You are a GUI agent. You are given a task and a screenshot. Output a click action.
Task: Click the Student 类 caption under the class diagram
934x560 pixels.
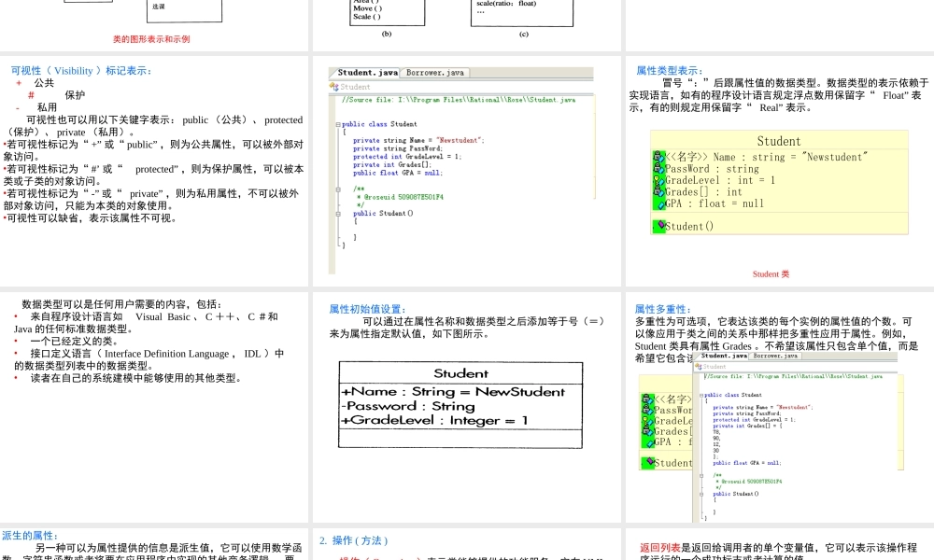771,273
